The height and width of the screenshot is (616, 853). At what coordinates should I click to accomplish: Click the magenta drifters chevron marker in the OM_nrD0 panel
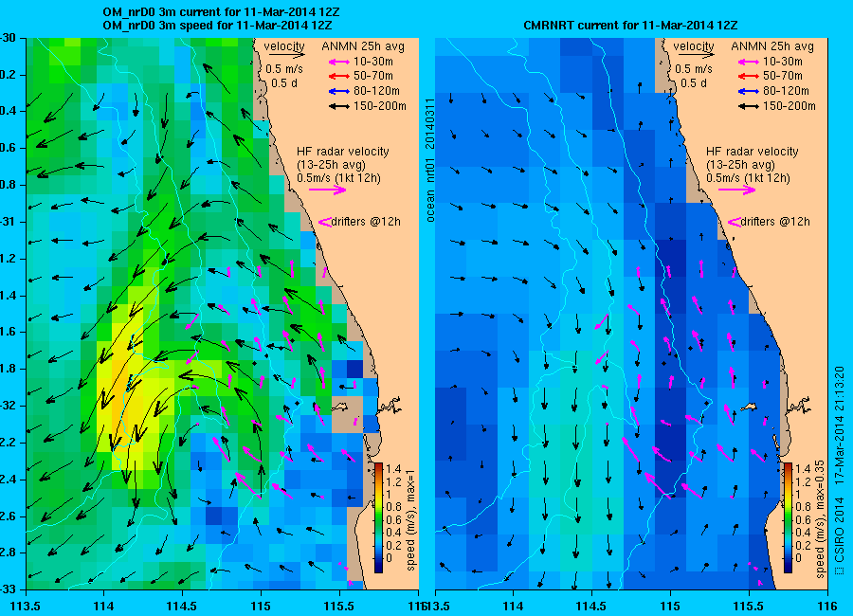[325, 222]
